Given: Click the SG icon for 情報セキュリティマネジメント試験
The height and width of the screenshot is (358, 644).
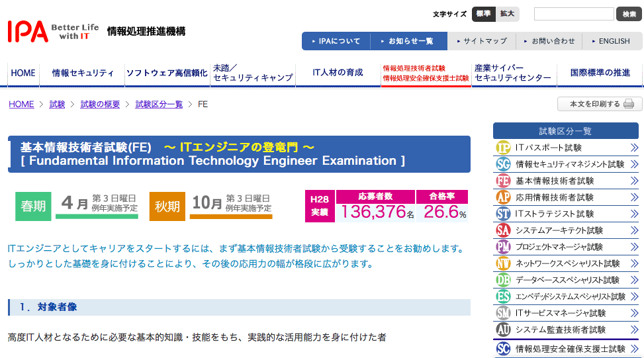Looking at the screenshot, I should pyautogui.click(x=503, y=164).
